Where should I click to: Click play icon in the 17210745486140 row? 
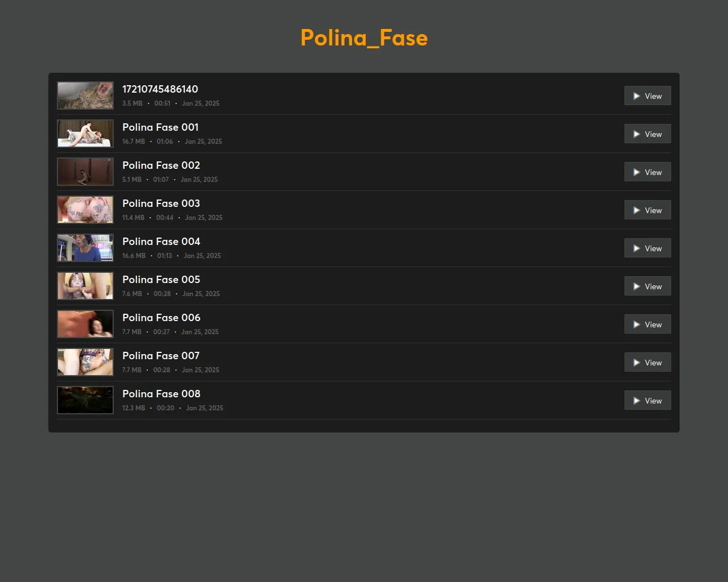[636, 96]
